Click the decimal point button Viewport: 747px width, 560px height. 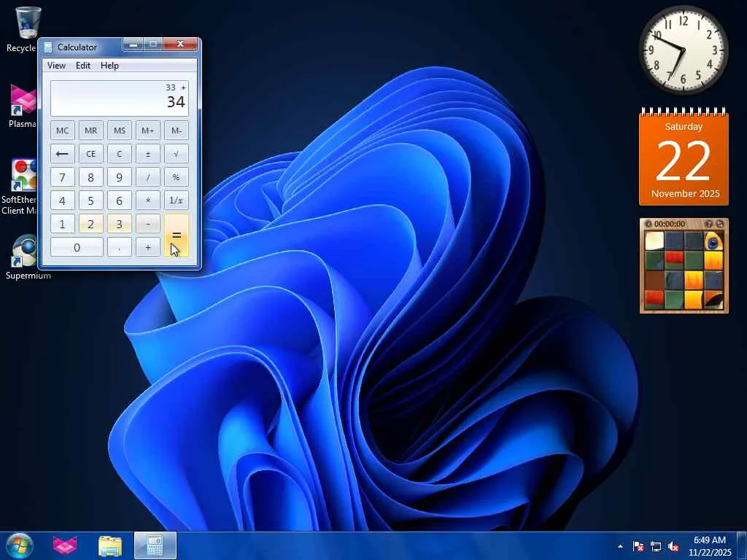[120, 247]
